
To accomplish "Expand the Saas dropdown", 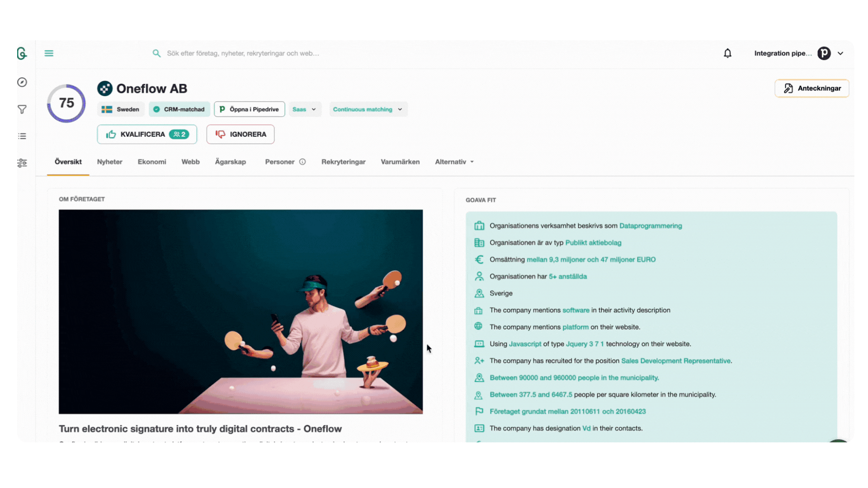I will click(305, 109).
